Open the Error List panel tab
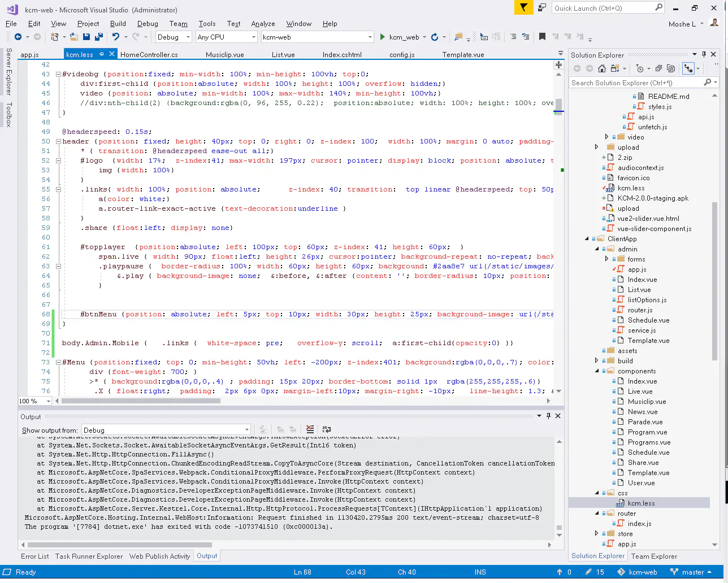Image resolution: width=728 pixels, height=583 pixels. point(35,556)
